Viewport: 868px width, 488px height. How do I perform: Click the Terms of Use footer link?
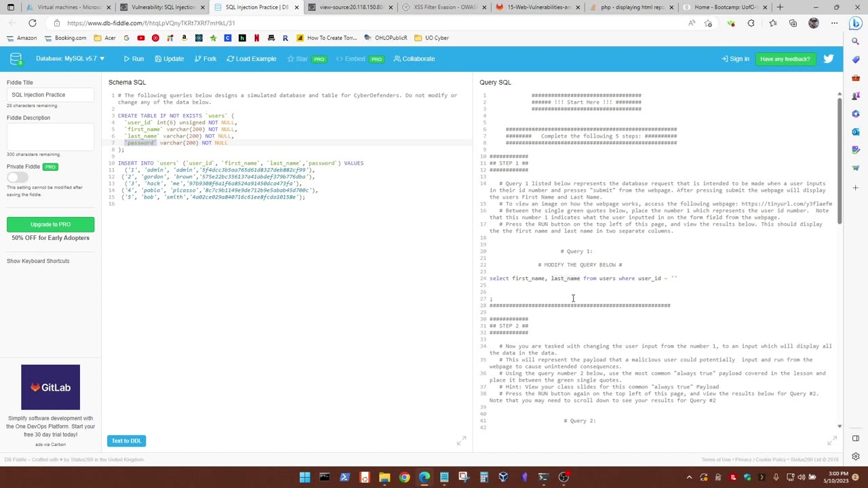click(x=716, y=460)
